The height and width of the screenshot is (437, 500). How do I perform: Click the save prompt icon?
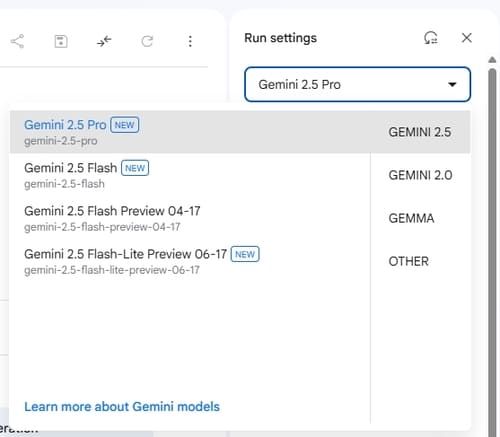point(61,41)
